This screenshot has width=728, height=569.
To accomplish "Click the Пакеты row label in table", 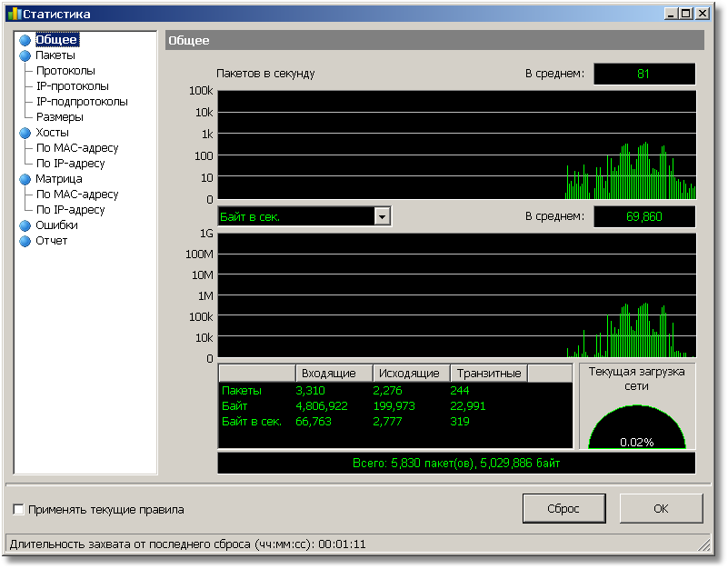I will [242, 391].
